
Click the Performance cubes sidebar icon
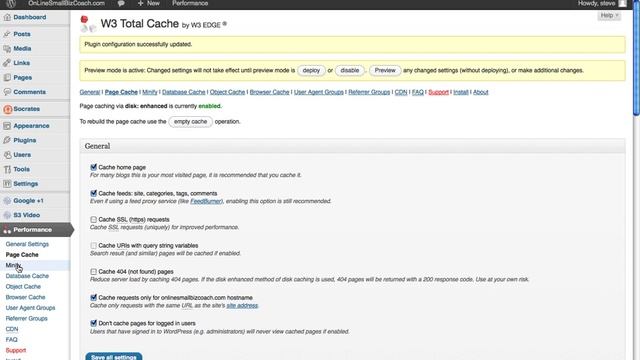click(x=7, y=230)
